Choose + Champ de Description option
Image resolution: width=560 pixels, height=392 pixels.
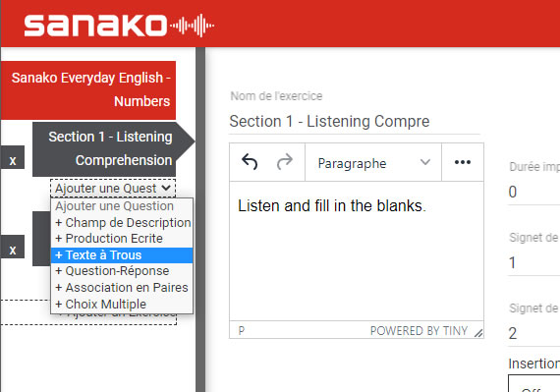click(x=122, y=222)
